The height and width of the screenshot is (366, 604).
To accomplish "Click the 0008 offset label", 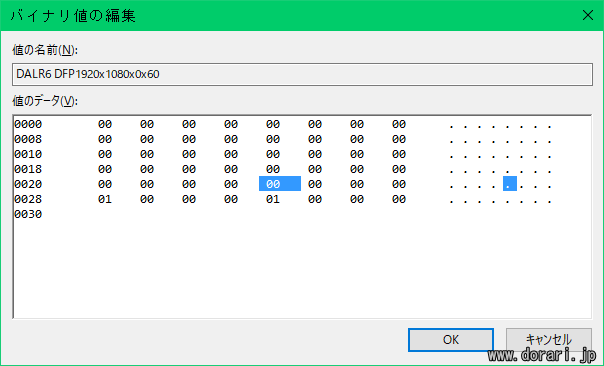I will 28,139.
